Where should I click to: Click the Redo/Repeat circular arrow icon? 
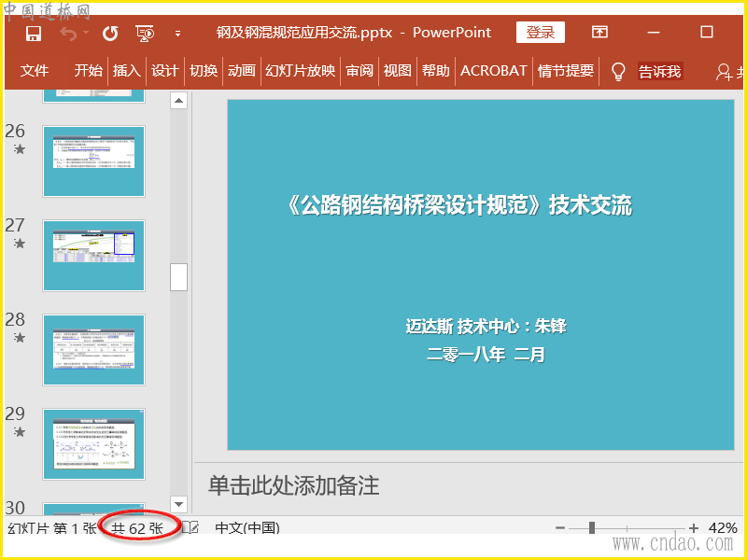point(110,34)
